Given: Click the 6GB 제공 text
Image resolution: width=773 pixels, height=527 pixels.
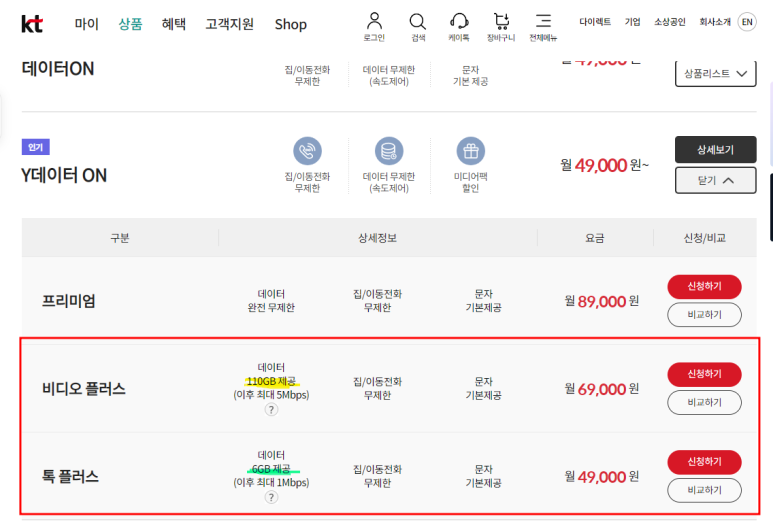Looking at the screenshot, I should 271,469.
